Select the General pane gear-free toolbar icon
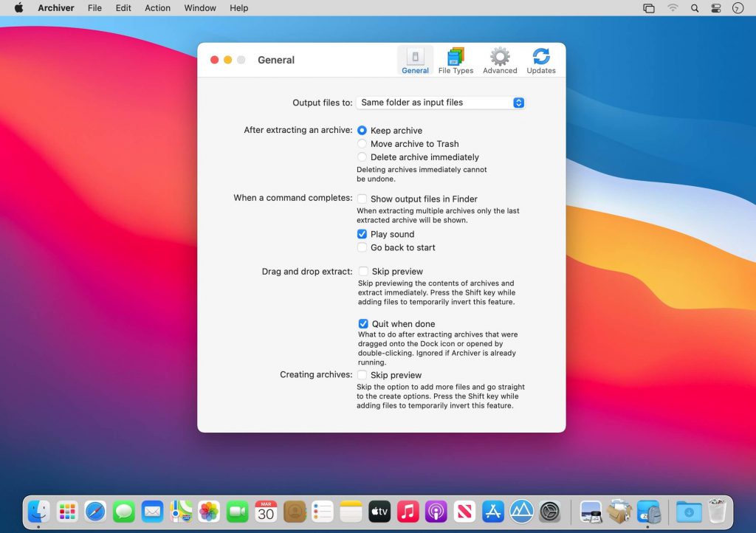The height and width of the screenshot is (533, 756). [x=415, y=59]
